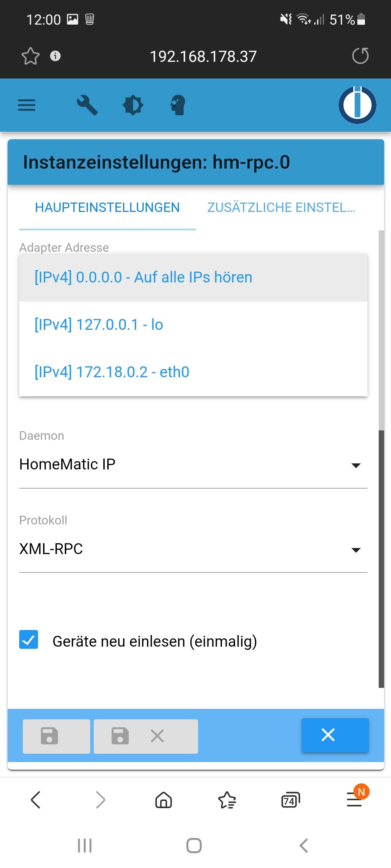Open the Protokoll dropdown

point(193,549)
